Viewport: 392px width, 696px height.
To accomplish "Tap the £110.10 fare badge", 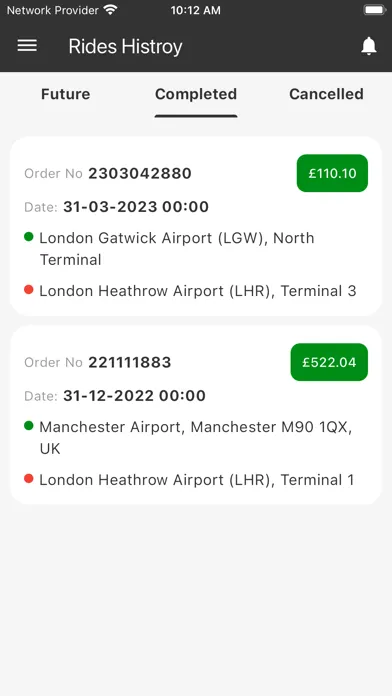I will coord(332,173).
